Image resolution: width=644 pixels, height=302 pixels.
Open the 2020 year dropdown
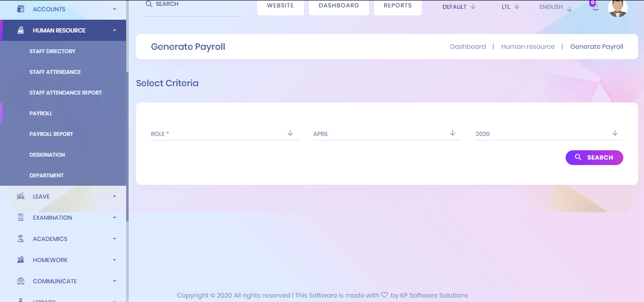click(x=549, y=134)
